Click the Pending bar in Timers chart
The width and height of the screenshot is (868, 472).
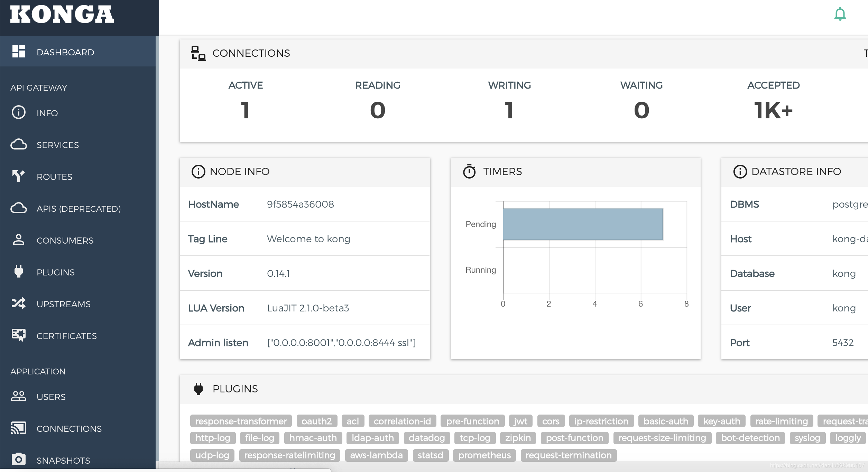coord(583,224)
